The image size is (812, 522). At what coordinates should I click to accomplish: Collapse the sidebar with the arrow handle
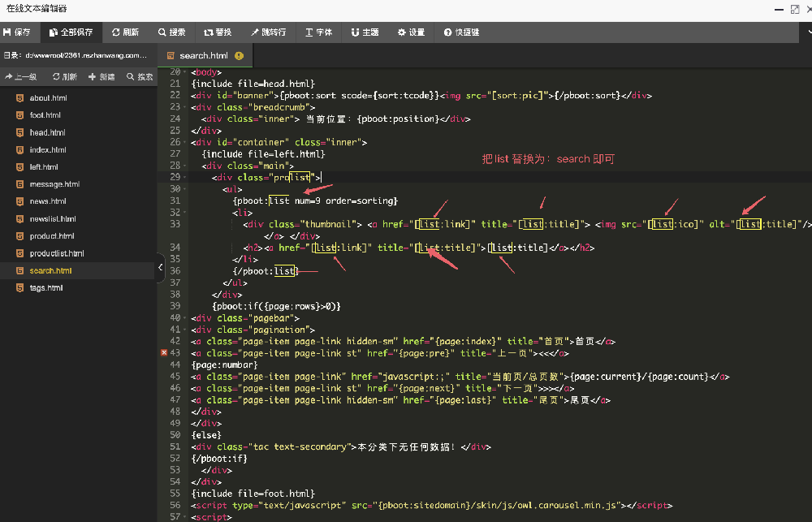point(160,267)
